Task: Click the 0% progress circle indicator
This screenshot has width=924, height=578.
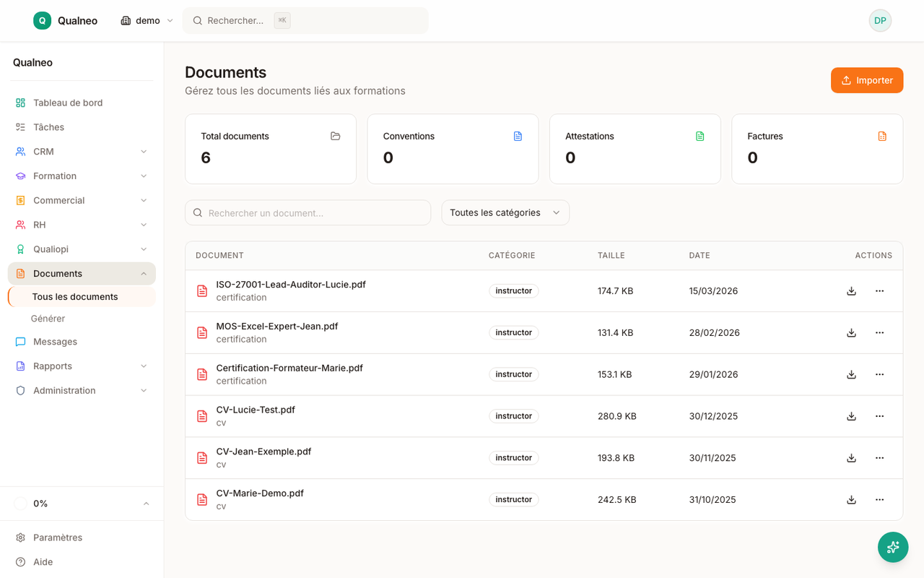Action: click(x=20, y=504)
